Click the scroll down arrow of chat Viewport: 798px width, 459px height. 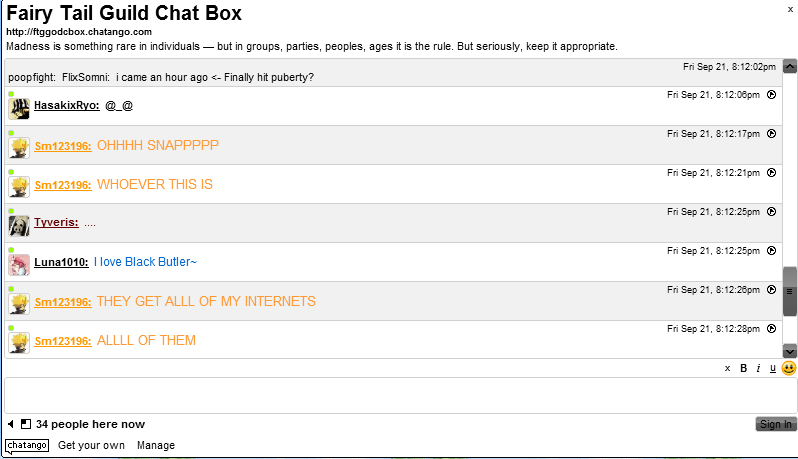pyautogui.click(x=789, y=351)
